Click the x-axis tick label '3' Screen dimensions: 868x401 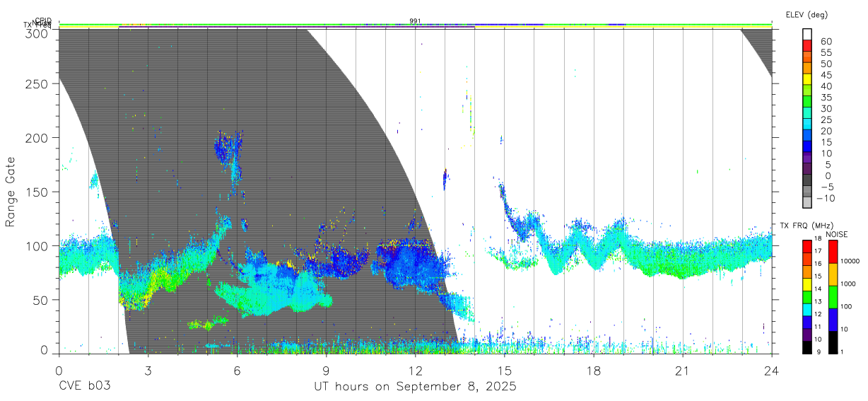click(x=148, y=371)
